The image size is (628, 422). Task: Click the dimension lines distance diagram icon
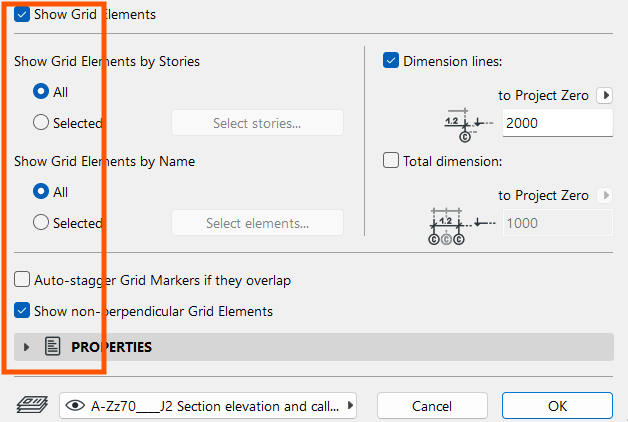[x=468, y=125]
